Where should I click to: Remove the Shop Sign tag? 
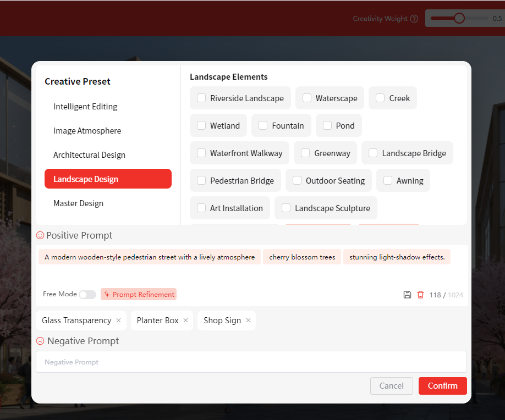click(x=248, y=320)
